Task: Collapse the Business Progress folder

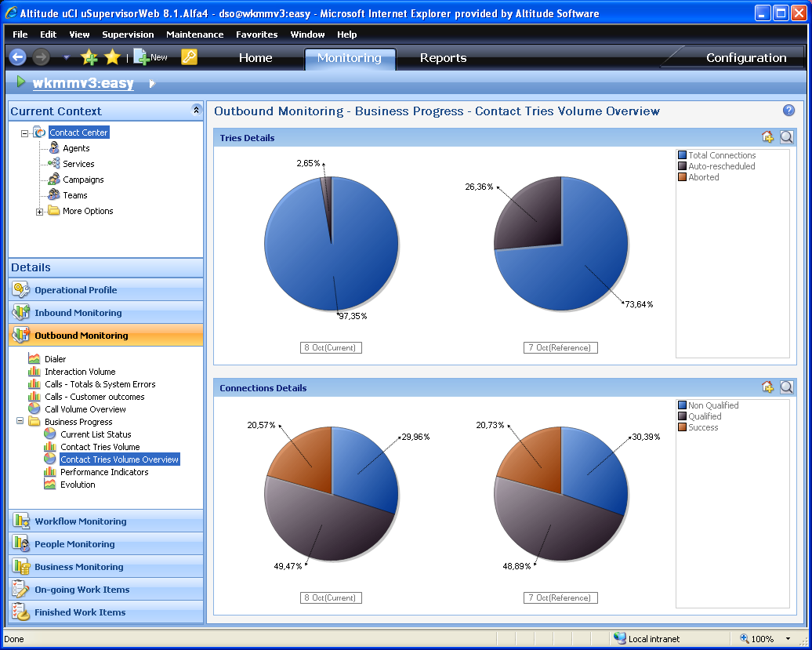Action: click(20, 422)
